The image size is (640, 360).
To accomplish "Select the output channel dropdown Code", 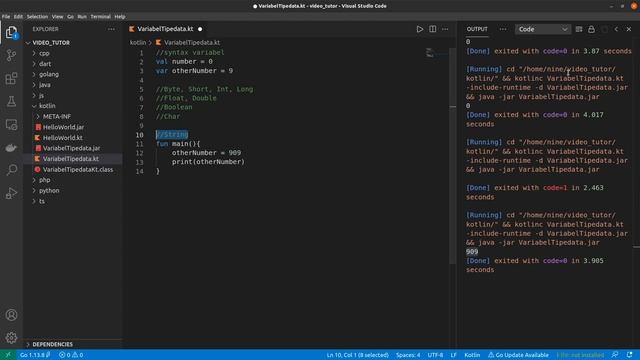I will coord(543,29).
